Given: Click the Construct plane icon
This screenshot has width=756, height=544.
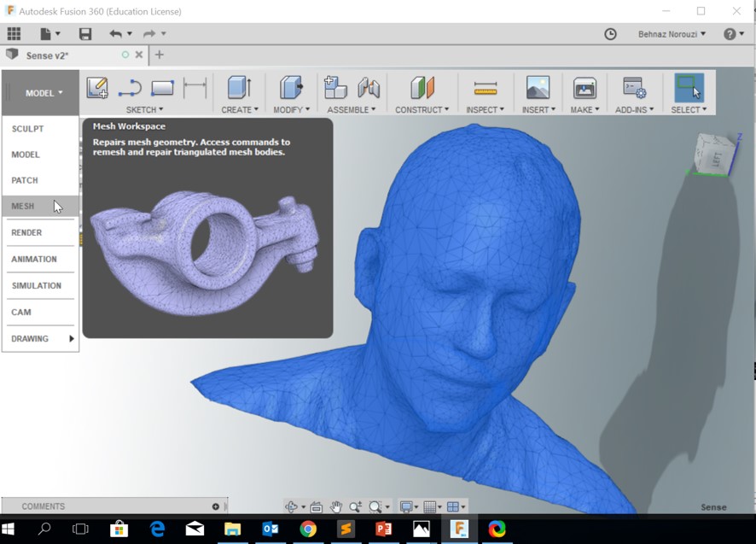Looking at the screenshot, I should [422, 88].
